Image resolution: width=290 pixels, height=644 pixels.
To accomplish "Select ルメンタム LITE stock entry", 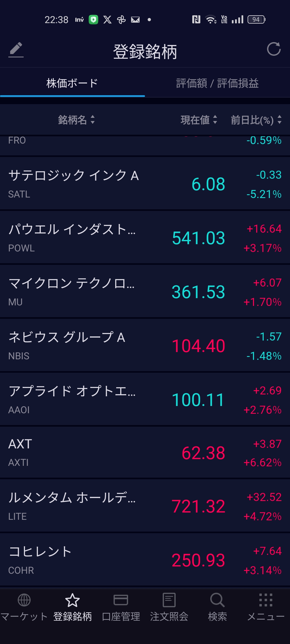I will 145,506.
